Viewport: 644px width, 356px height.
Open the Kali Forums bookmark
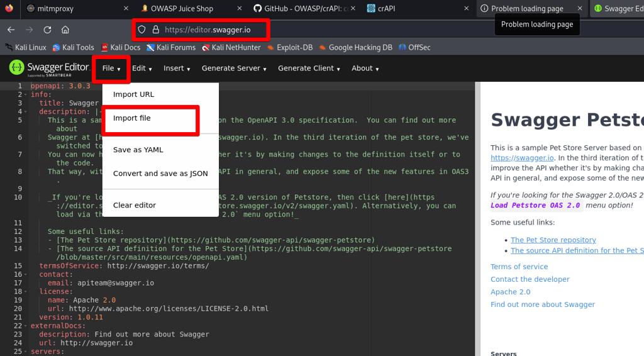171,47
